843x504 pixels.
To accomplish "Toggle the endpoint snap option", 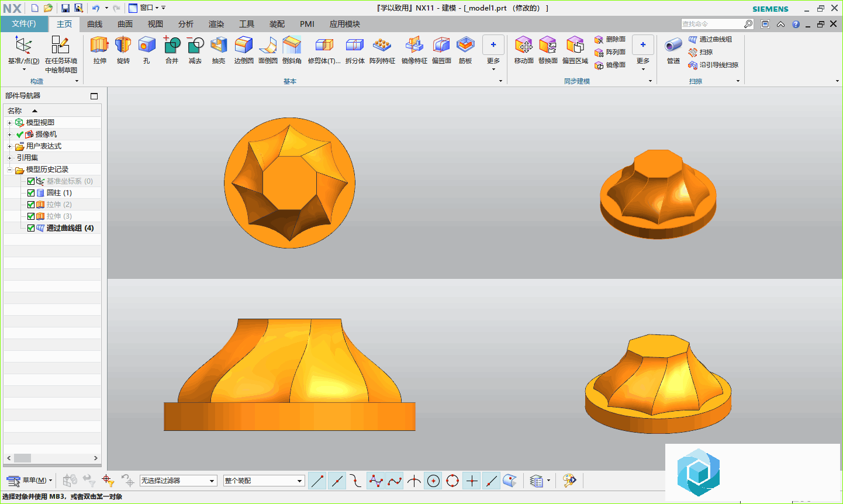I will [x=317, y=481].
